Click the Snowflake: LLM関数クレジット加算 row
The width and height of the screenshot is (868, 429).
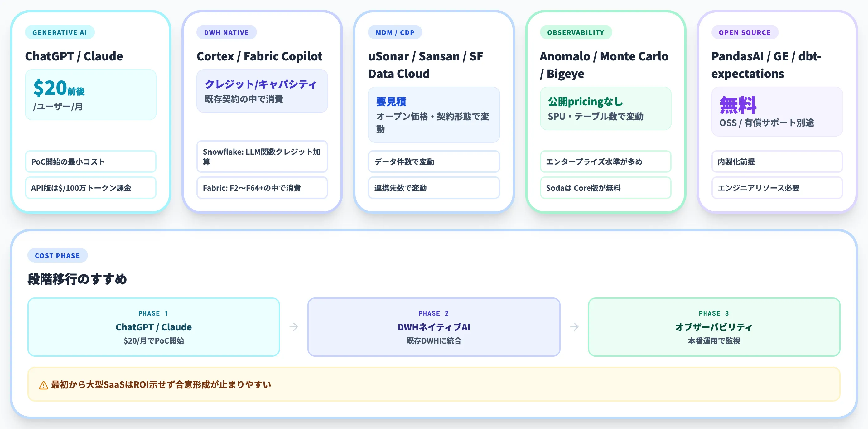262,157
